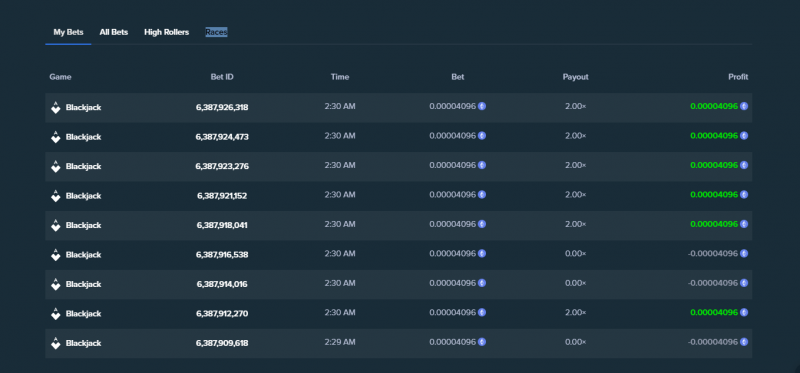Click the 0.00× payout for bet 6,387,914,016
Viewport: 800px width, 373px height.
click(576, 283)
